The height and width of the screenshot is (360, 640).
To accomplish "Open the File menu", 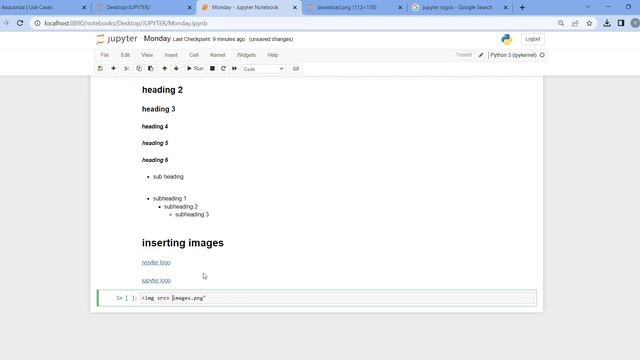I will point(105,55).
